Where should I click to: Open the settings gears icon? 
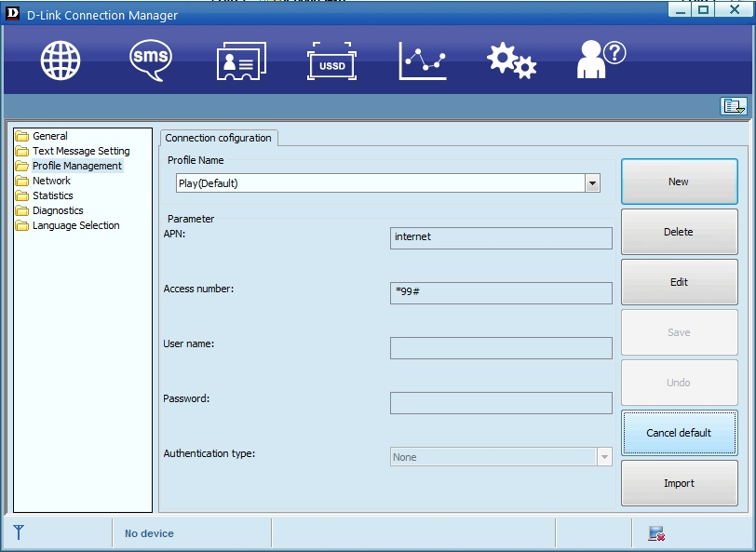click(x=511, y=61)
